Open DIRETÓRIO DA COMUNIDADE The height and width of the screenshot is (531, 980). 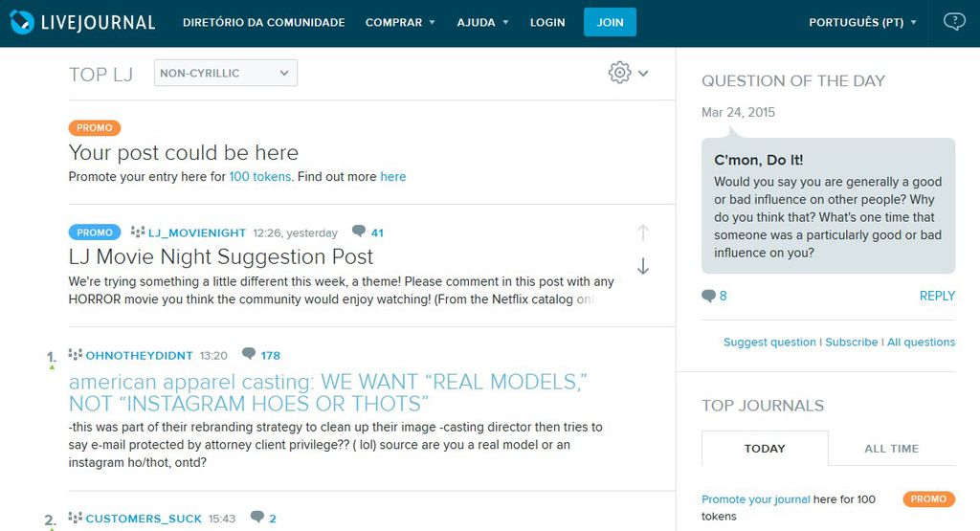pyautogui.click(x=264, y=23)
